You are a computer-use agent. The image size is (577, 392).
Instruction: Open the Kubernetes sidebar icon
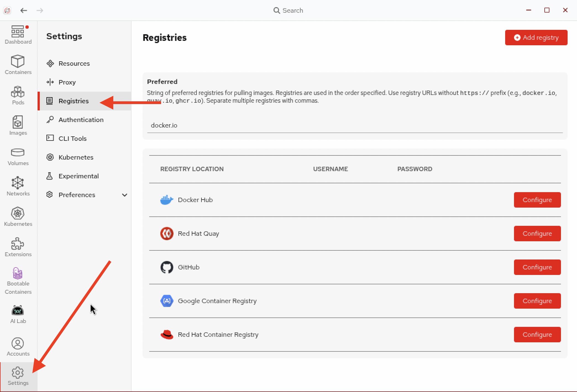click(x=18, y=217)
